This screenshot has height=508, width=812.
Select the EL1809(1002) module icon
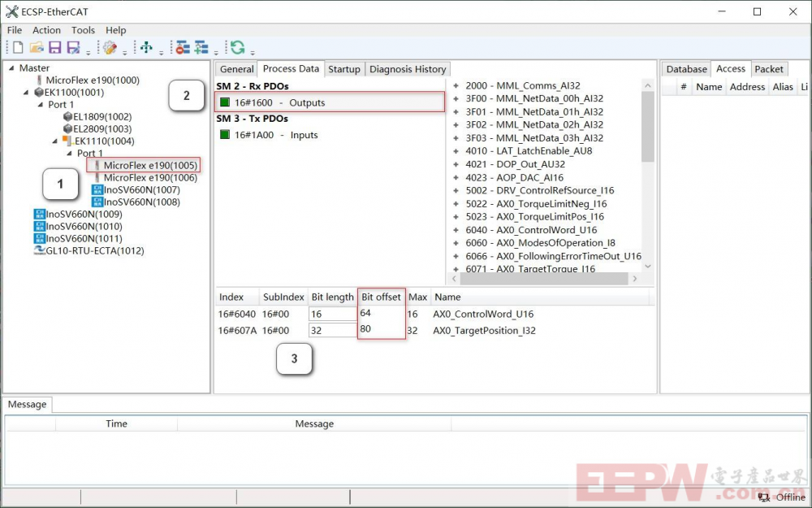coord(67,116)
